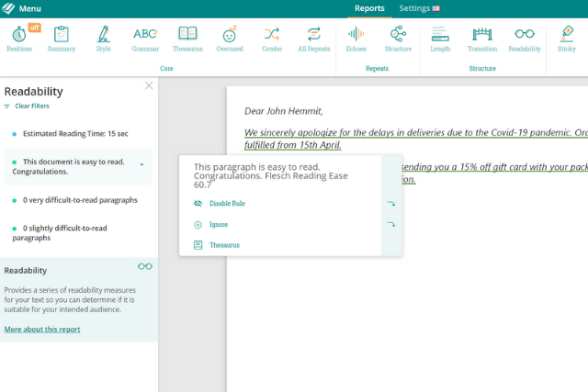Open the Structure report
The height and width of the screenshot is (392, 588).
point(398,39)
